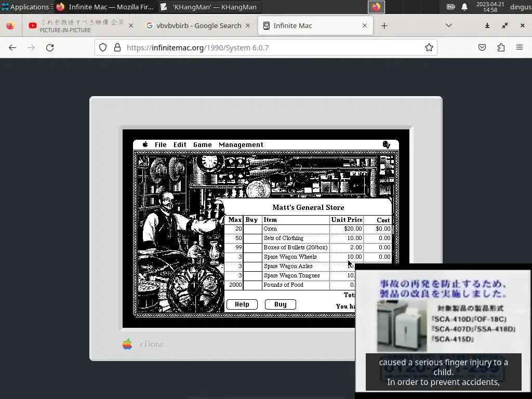Click the Buy field for Boxes of Bullets
Viewport: 532px width, 399px height.
point(253,248)
